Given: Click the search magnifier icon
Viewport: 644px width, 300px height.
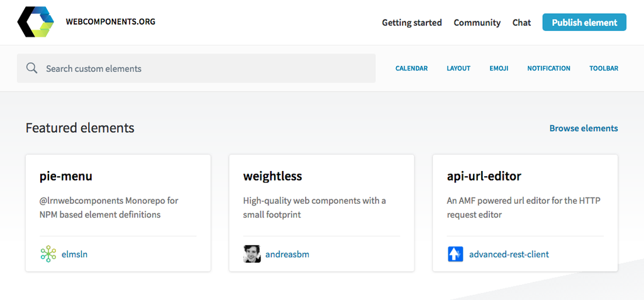Looking at the screenshot, I should (x=31, y=68).
